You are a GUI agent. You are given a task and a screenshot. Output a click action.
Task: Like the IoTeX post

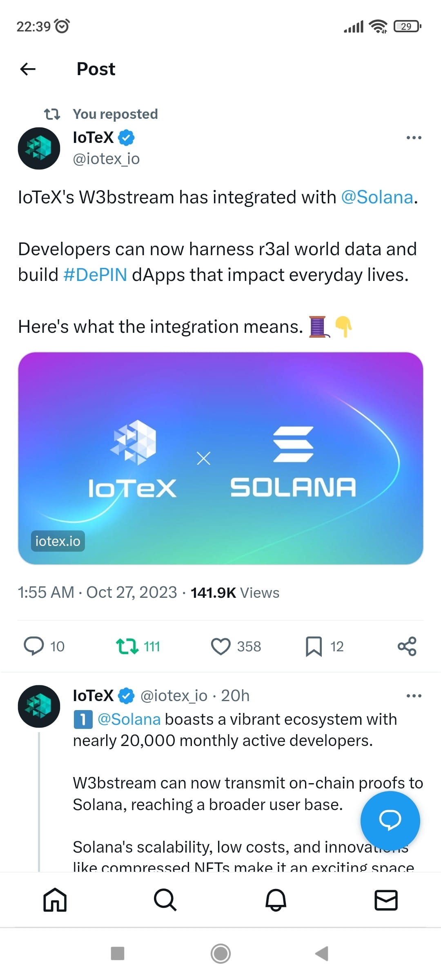pyautogui.click(x=220, y=646)
